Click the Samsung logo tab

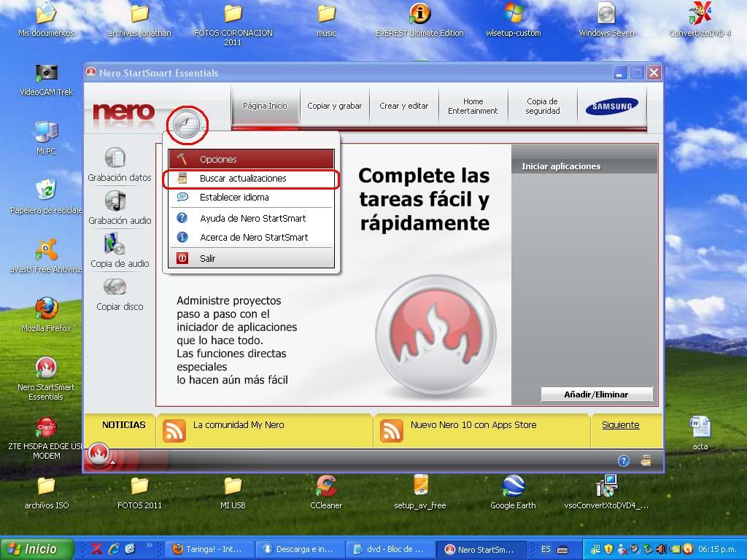612,106
